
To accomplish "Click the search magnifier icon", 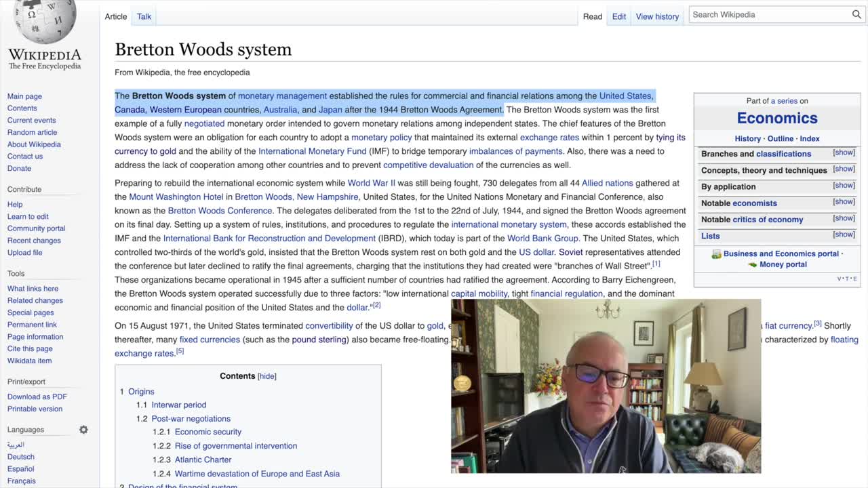I will click(x=856, y=14).
